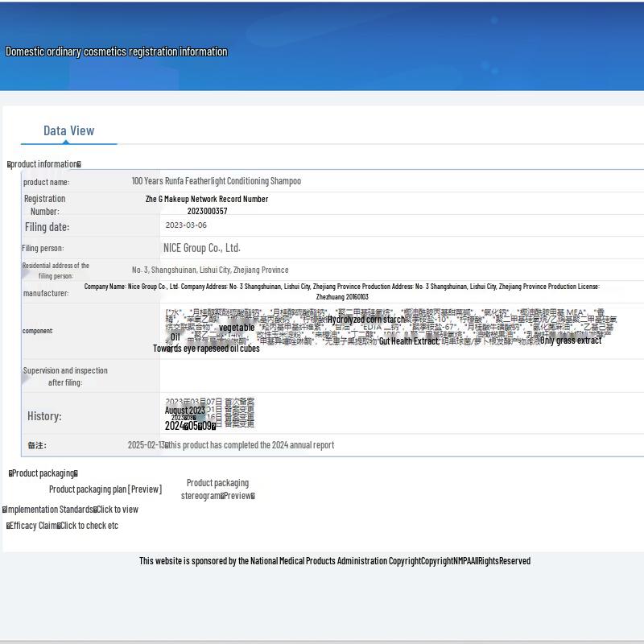Click the product name Featherlight Conditioning Shampoo
Image resolution: width=644 pixels, height=644 pixels.
tap(217, 181)
